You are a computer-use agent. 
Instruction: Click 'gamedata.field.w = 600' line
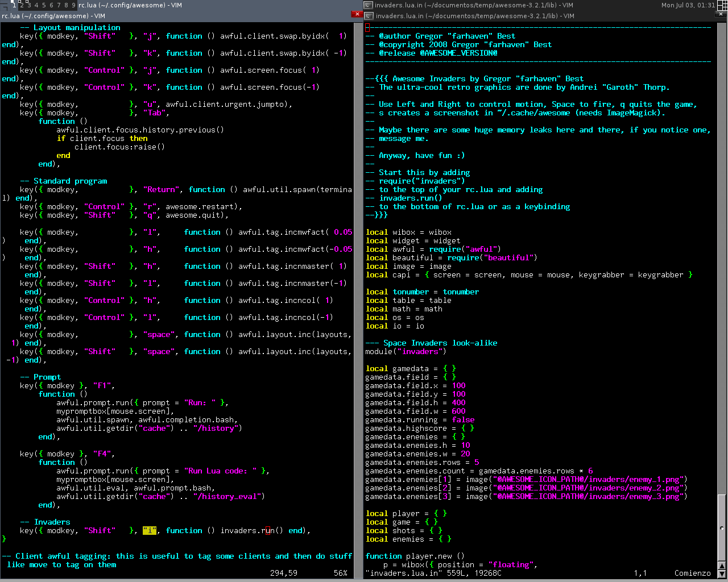click(415, 411)
